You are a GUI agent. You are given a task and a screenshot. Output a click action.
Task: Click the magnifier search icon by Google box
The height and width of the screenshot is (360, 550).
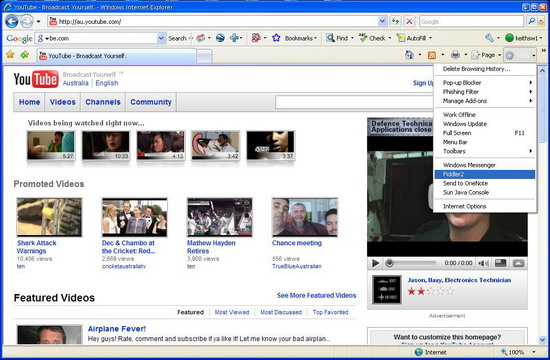tap(532, 21)
